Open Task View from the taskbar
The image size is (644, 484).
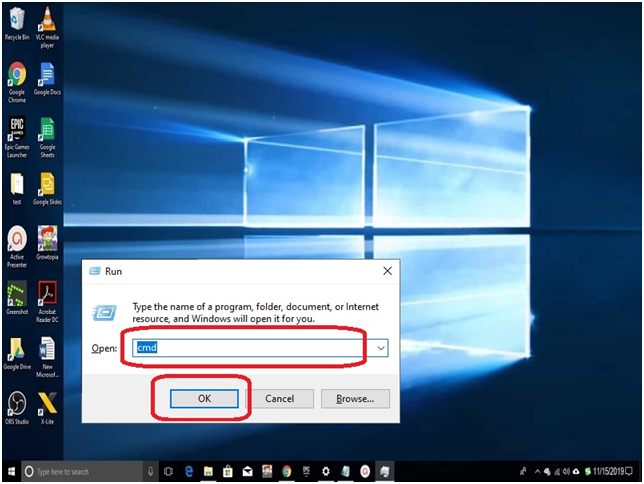[x=168, y=471]
